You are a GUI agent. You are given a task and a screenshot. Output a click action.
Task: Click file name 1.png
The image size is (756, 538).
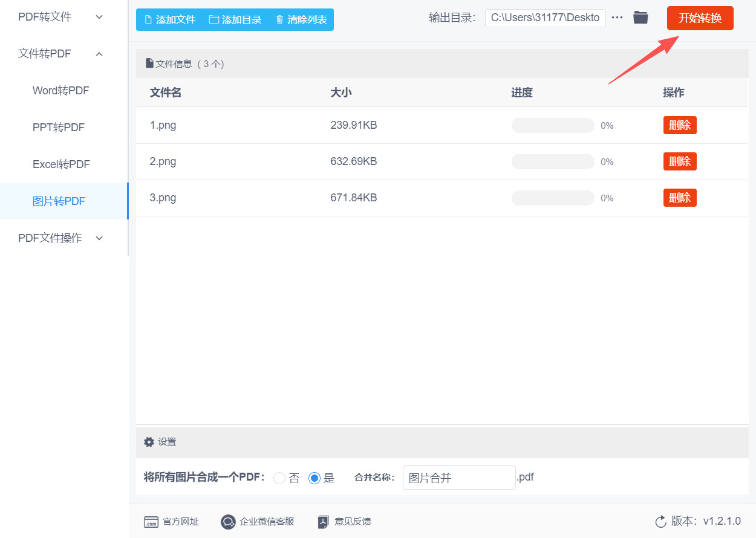[163, 126]
